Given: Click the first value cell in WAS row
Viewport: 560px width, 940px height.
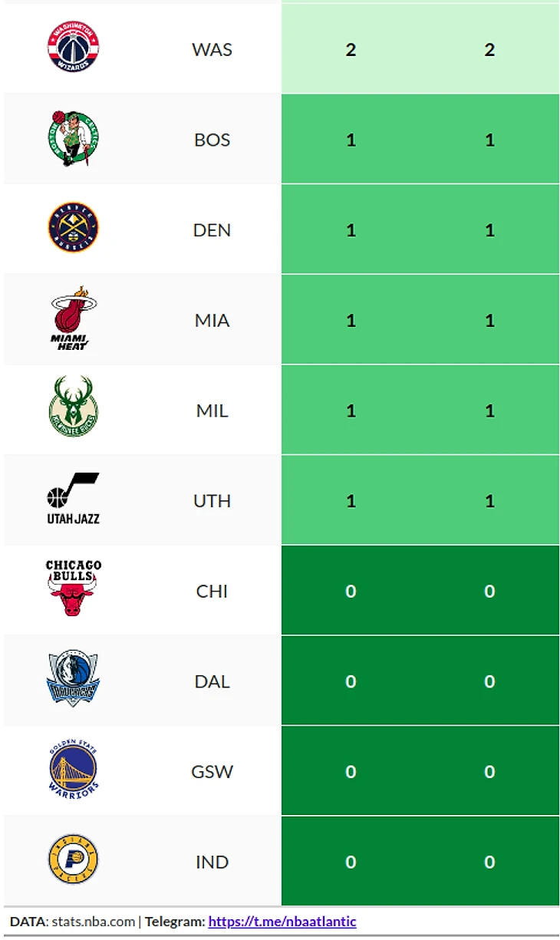Looking at the screenshot, I should tap(351, 50).
